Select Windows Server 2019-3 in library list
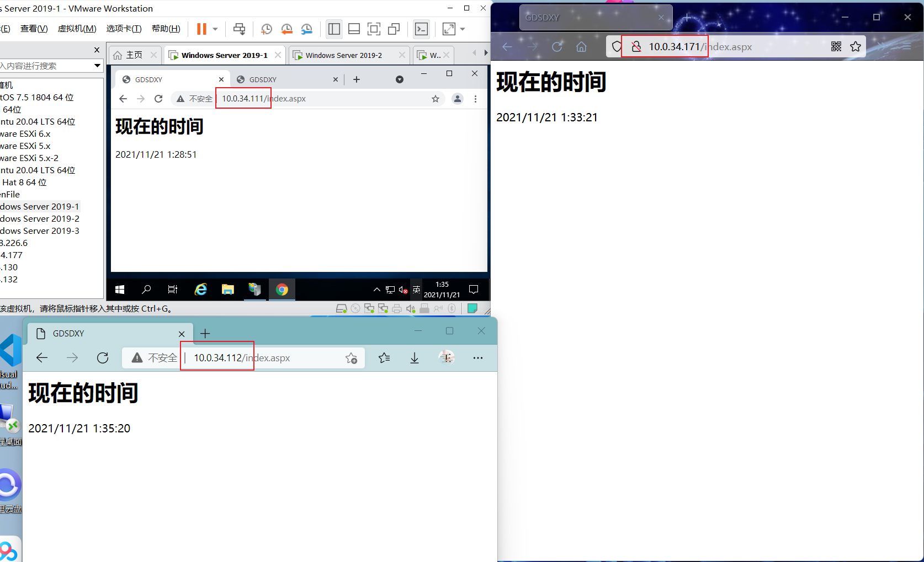This screenshot has width=924, height=562. 40,231
